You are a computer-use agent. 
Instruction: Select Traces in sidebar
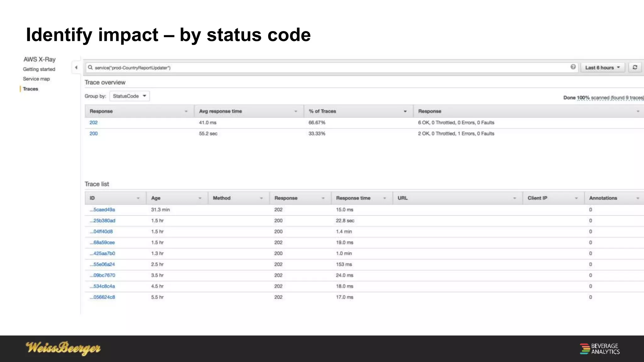(31, 89)
